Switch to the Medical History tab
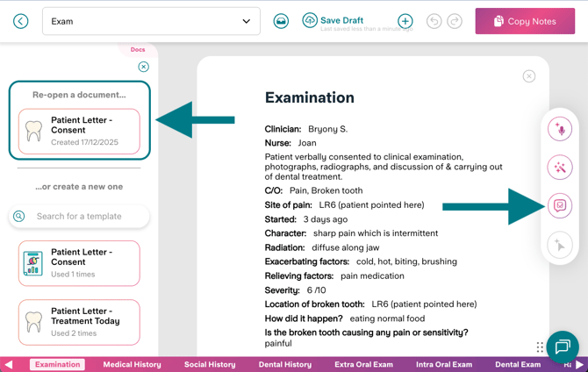Viewport: 588px width, 372px height. tap(132, 364)
